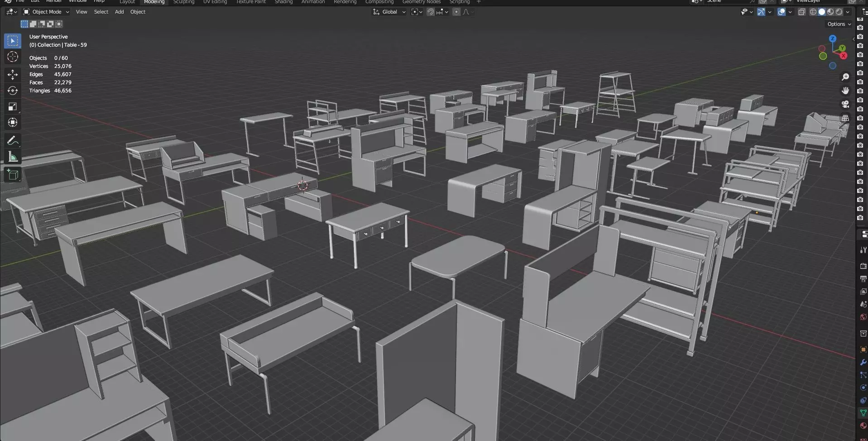Viewport: 868px width, 441px height.
Task: Set selection mode to subtract
Action: (x=42, y=24)
